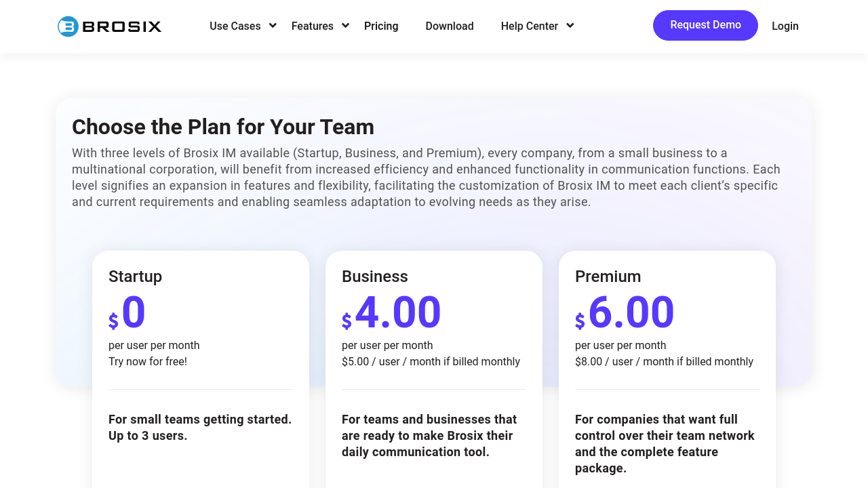Viewport: 868px width, 488px height.
Task: Select the Business plan title
Action: click(374, 277)
